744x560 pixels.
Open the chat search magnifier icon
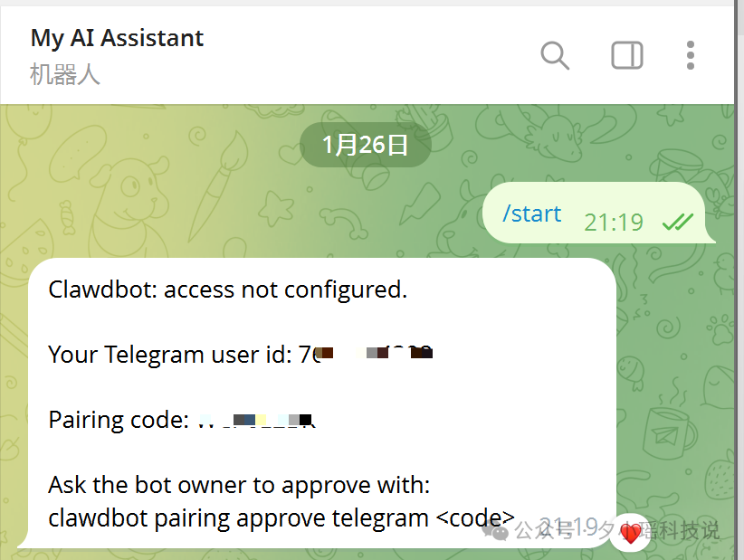pos(555,55)
